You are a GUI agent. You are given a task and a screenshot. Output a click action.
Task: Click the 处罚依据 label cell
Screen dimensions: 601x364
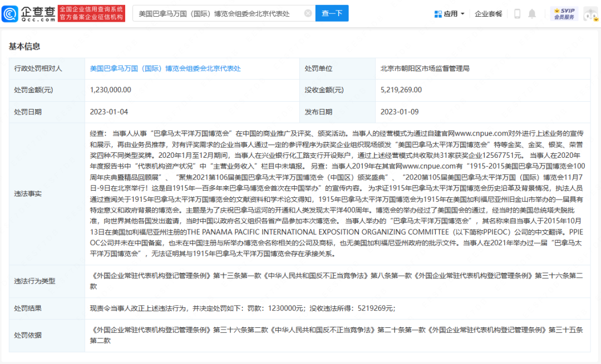(x=47, y=335)
